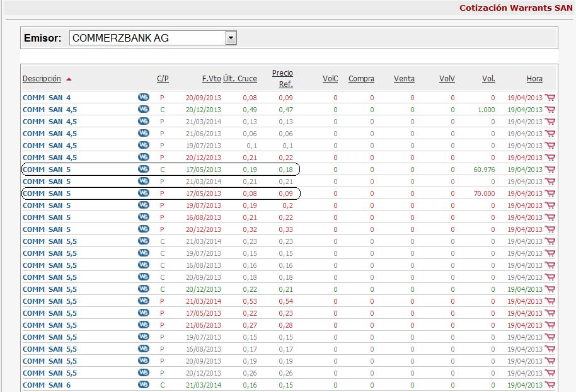
Task: Click the Precio Ref. value 0,28
Action: (286, 325)
